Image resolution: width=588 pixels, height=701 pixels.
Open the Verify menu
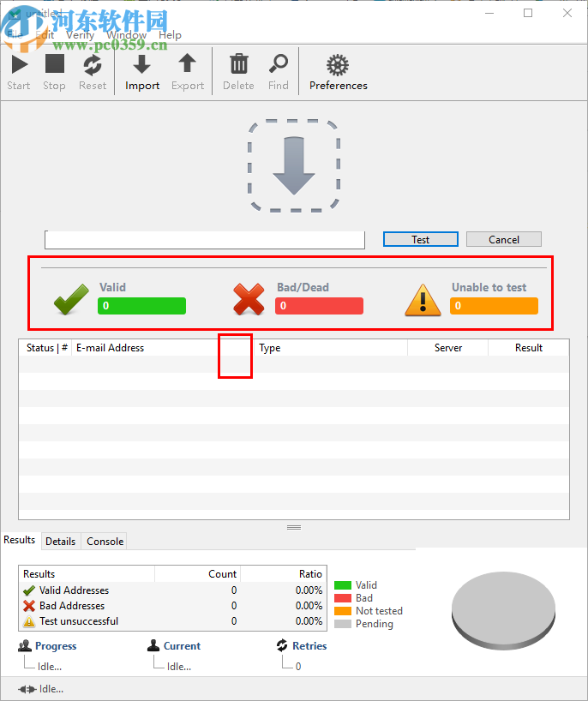[80, 35]
